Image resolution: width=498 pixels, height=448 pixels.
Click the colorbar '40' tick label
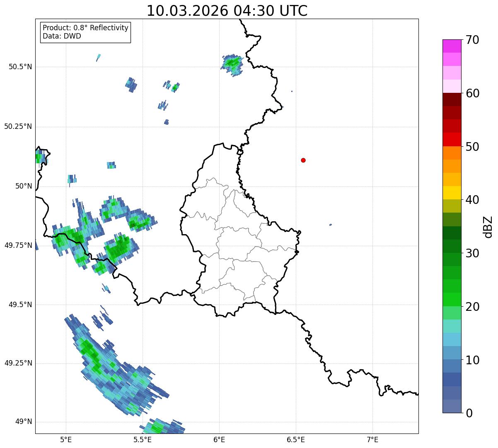click(472, 200)
